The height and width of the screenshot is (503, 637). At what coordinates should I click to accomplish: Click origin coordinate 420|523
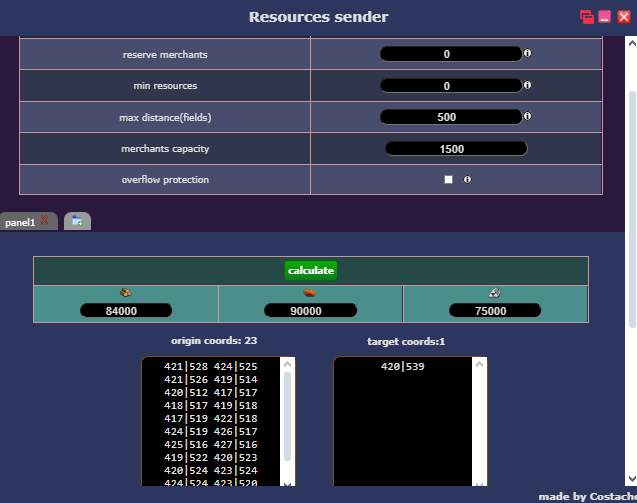pos(236,457)
